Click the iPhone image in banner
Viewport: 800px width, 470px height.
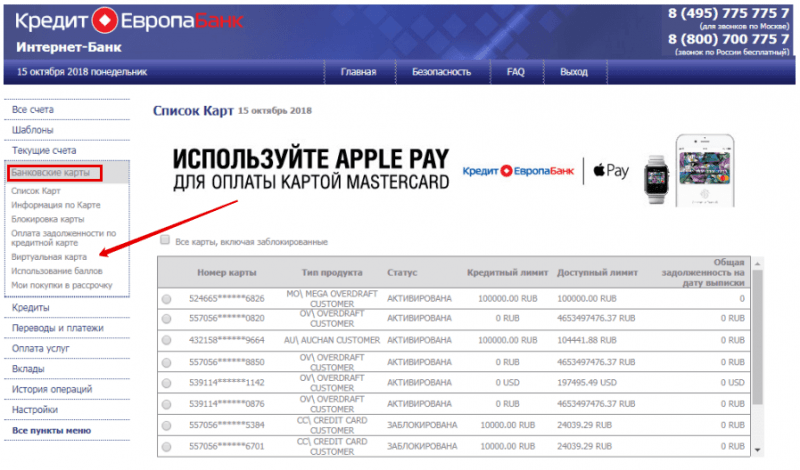[x=705, y=170]
